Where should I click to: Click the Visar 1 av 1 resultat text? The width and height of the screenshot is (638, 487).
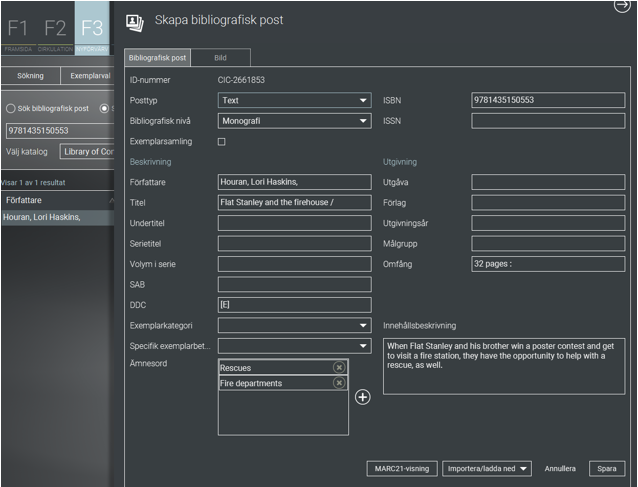tap(33, 183)
